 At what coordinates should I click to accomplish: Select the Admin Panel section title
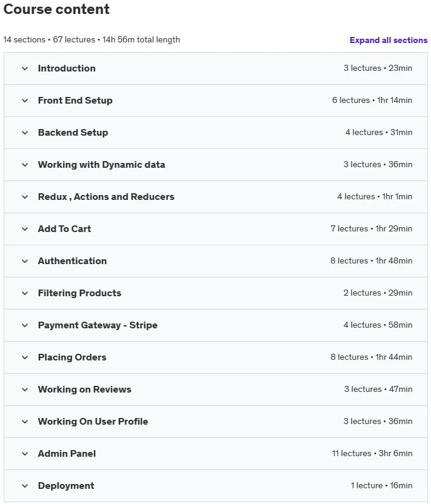tap(67, 454)
